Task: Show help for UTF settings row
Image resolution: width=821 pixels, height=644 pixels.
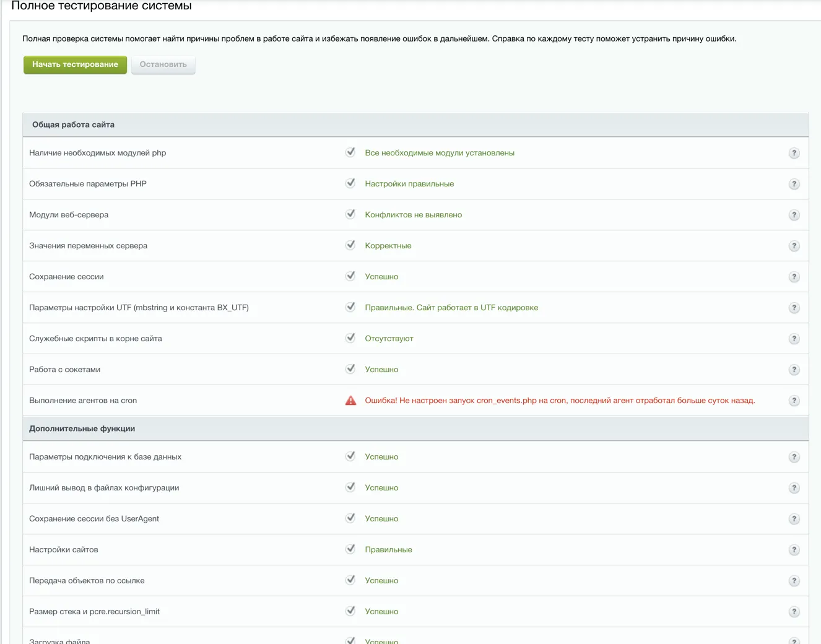Action: [x=794, y=308]
